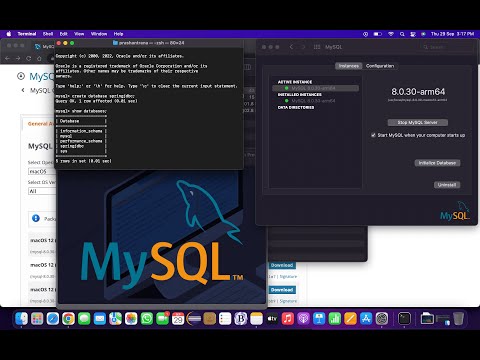480x360 pixels.
Task: Open Reminders from the Dock
Action: 225,319
